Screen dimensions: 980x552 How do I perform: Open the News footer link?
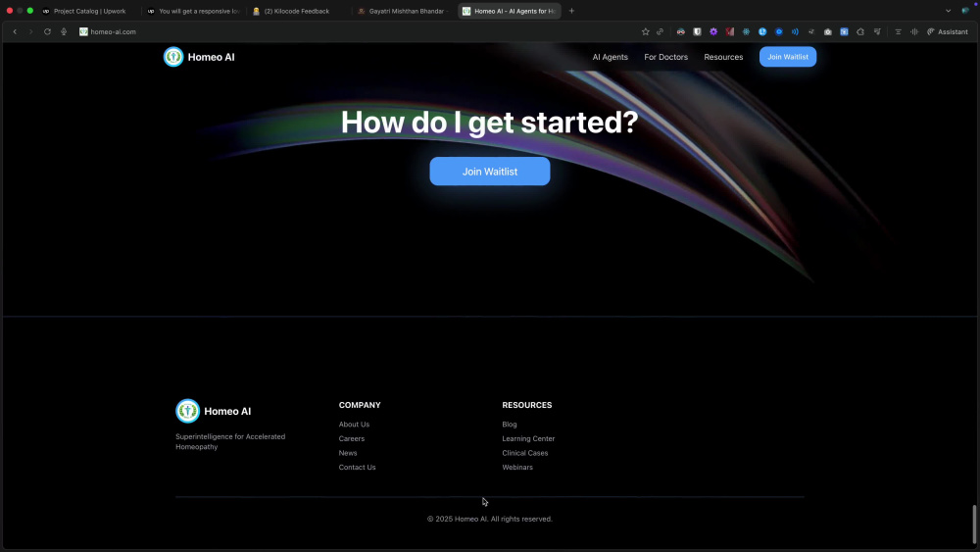click(348, 453)
